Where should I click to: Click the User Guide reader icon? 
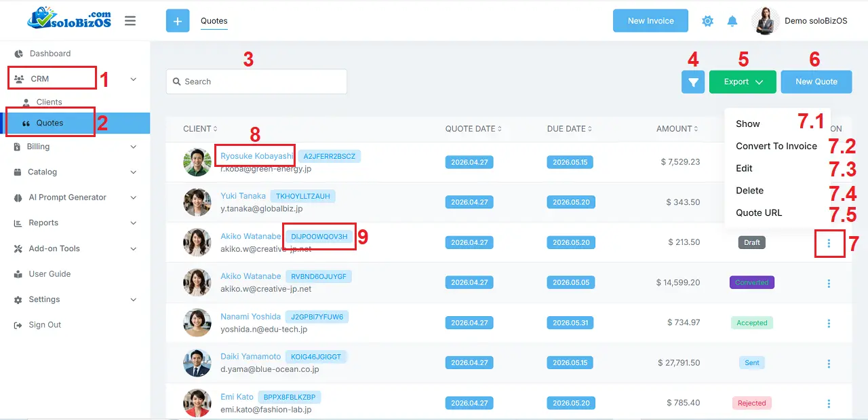pos(18,274)
